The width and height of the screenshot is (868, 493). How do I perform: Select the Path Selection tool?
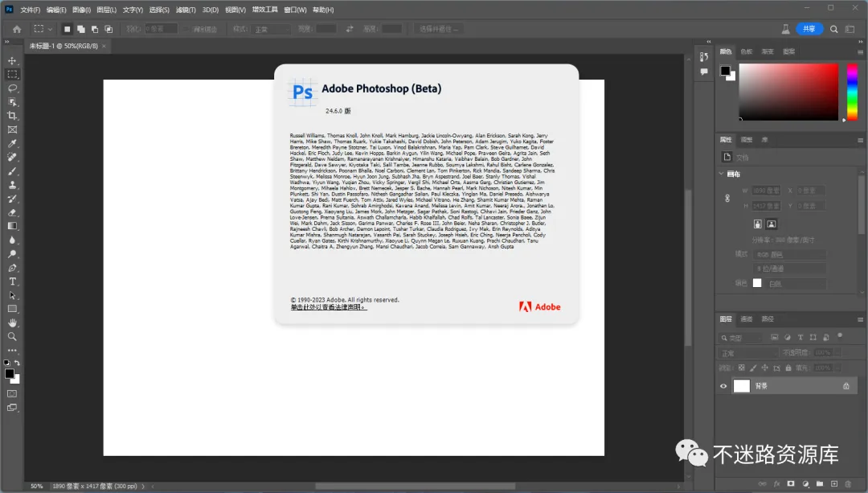[x=12, y=295]
